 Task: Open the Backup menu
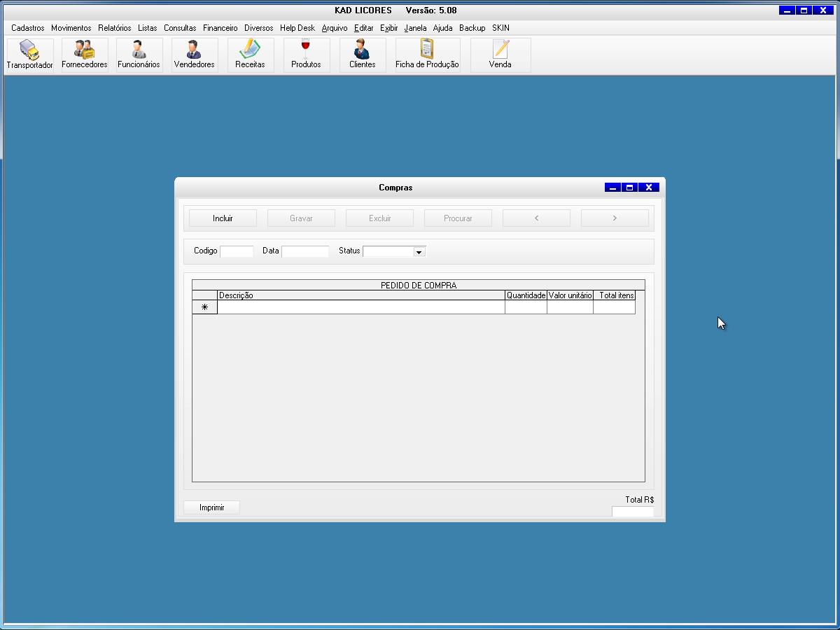(x=472, y=28)
